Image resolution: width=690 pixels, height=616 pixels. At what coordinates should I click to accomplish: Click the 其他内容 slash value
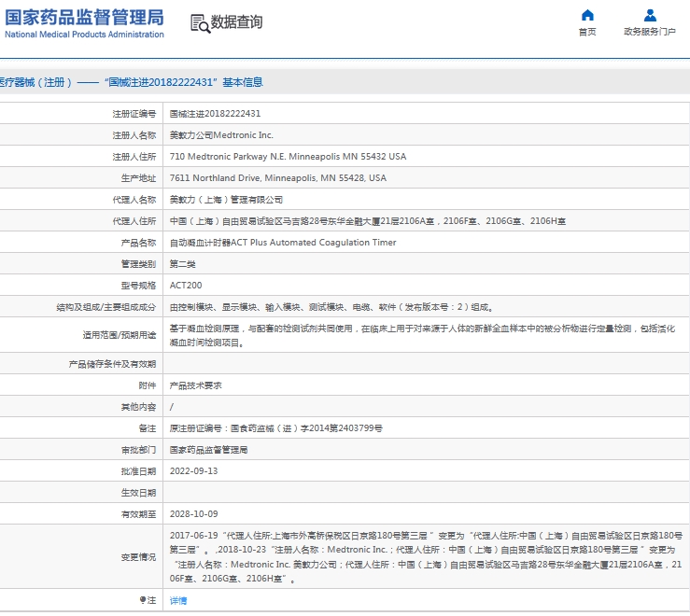tap(172, 407)
